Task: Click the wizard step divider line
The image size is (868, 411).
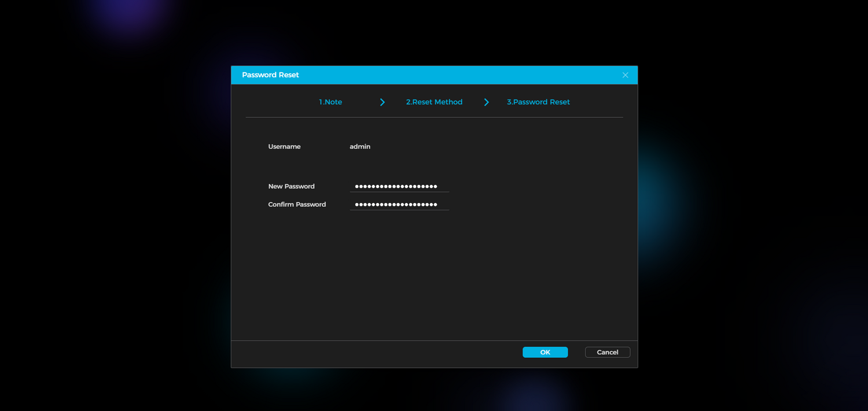Action: pos(434,117)
